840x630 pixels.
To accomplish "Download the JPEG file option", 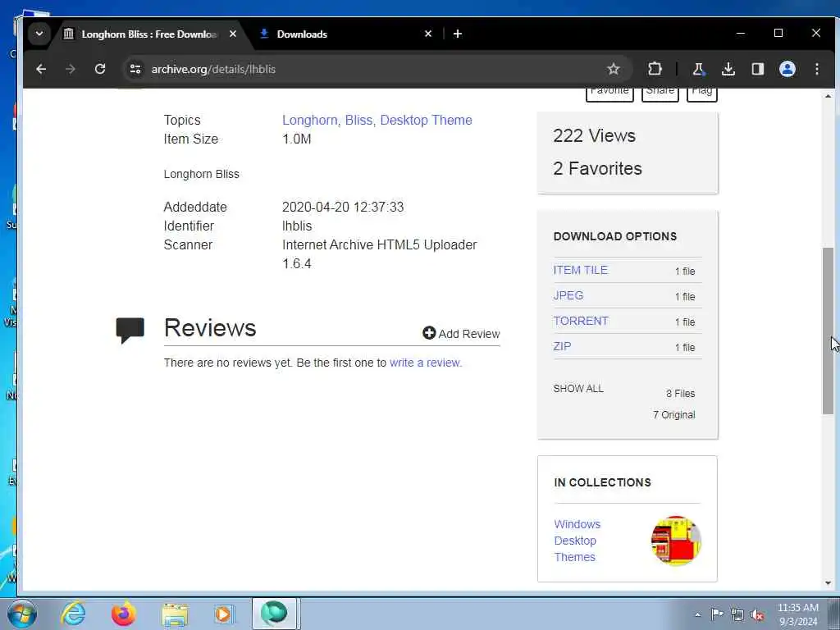I will click(568, 295).
